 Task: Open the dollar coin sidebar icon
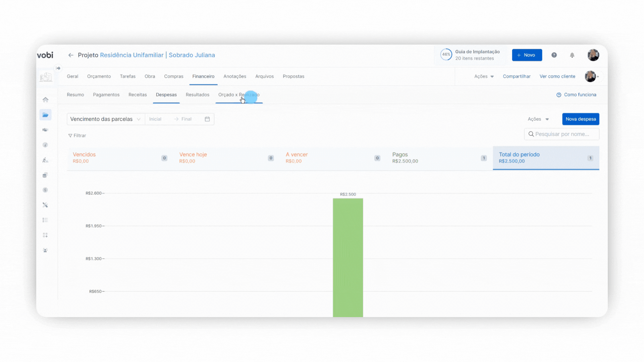45,190
